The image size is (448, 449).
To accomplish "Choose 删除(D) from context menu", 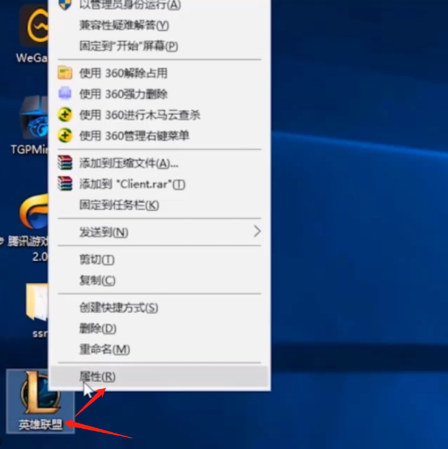I will coord(159,328).
